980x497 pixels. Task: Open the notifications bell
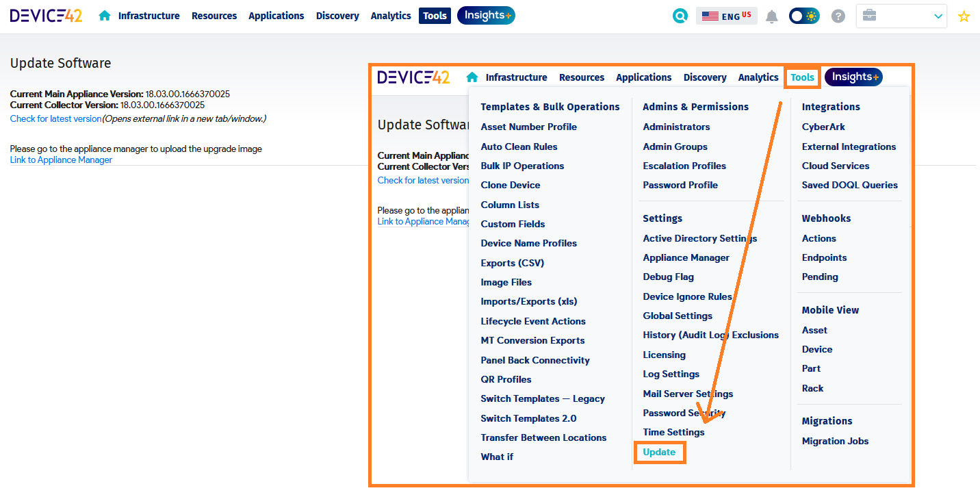coord(772,16)
